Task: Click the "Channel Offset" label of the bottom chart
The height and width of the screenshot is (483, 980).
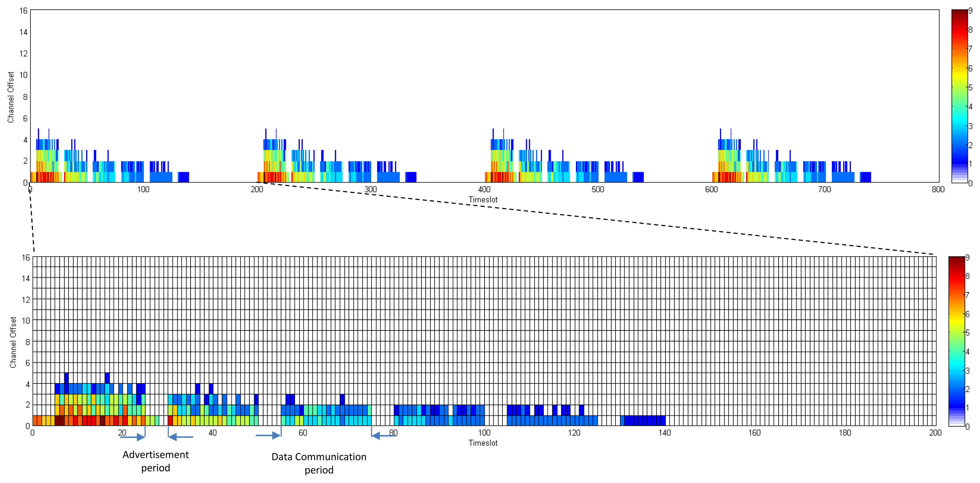Action: 13,342
